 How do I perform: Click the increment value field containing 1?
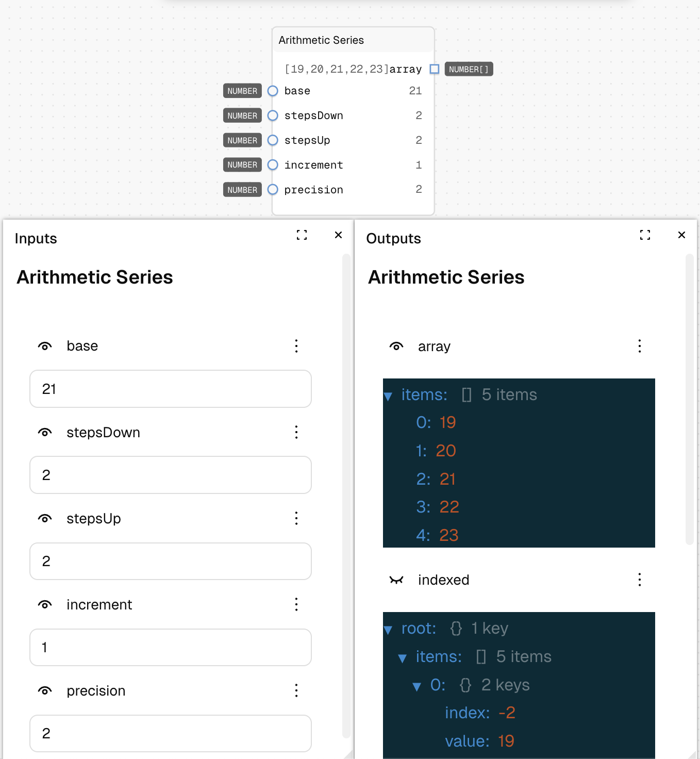(x=171, y=647)
